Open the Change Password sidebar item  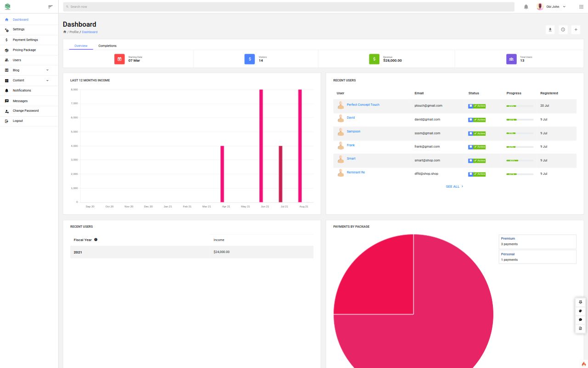29,111
